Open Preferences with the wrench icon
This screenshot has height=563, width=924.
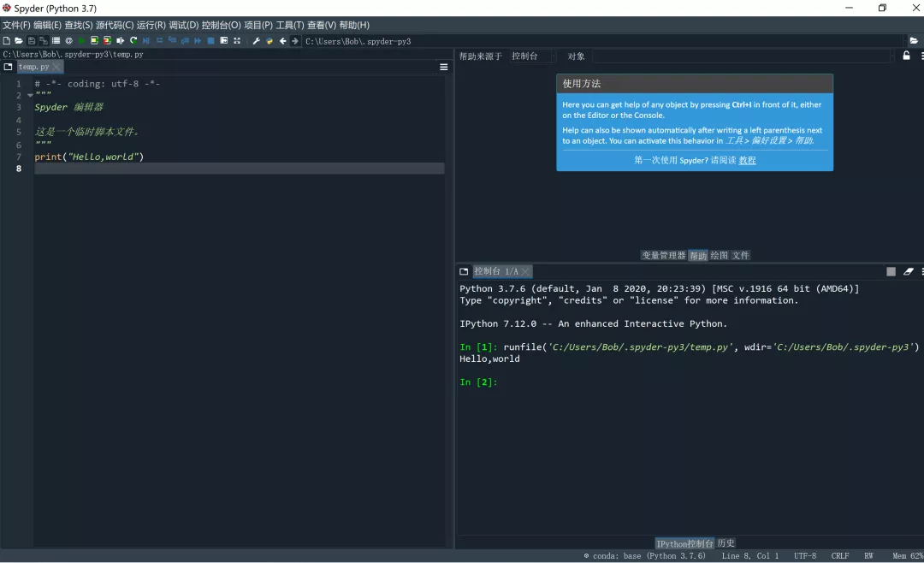(256, 41)
